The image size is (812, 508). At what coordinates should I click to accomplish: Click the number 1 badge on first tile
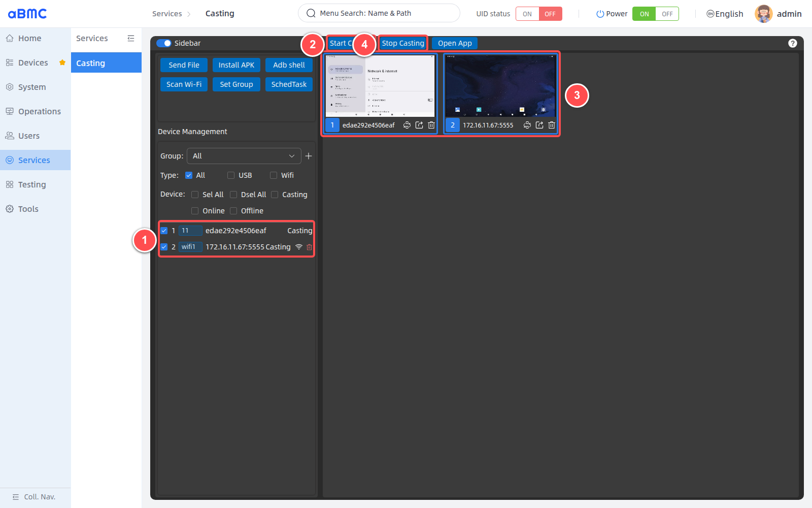click(x=332, y=125)
